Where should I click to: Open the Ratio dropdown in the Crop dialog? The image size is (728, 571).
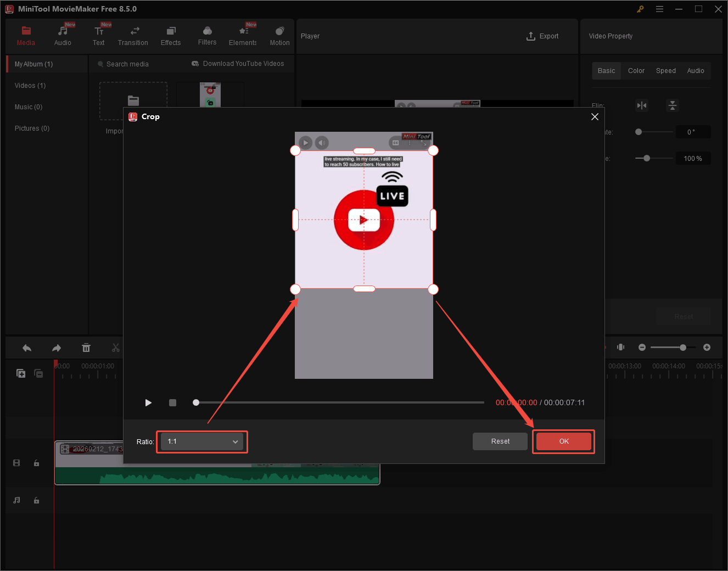click(201, 441)
